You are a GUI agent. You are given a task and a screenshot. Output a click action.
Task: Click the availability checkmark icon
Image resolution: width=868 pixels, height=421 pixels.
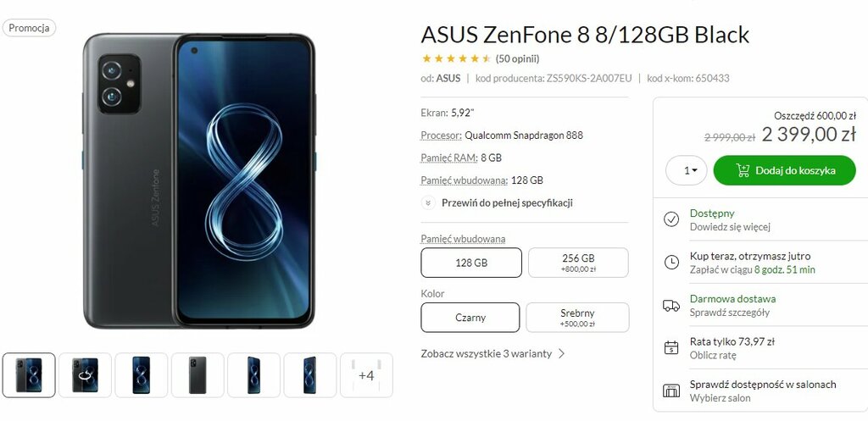click(671, 219)
